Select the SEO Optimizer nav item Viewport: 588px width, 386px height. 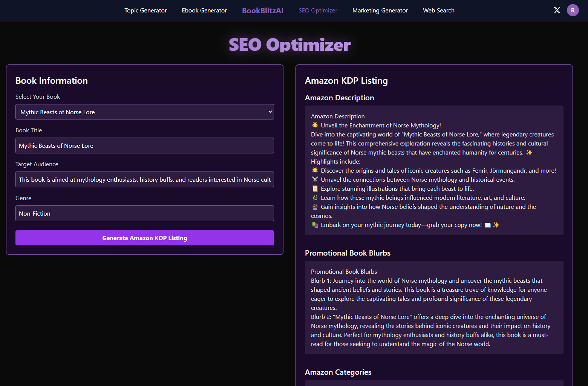tap(318, 11)
